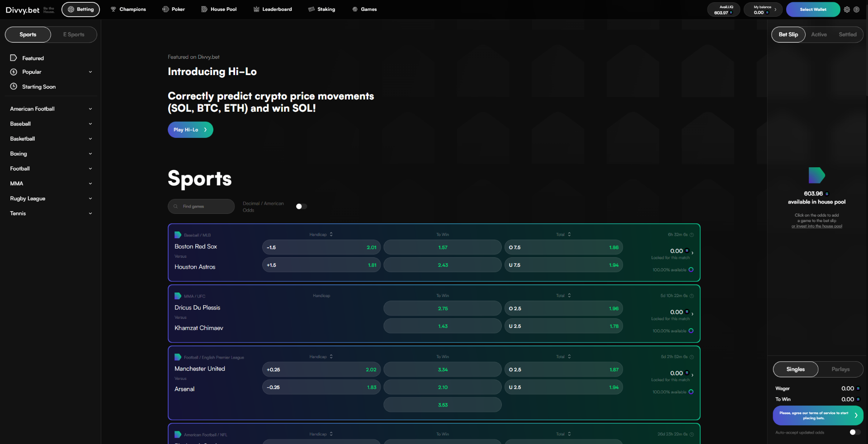The width and height of the screenshot is (868, 444).
Task: Click the help question mark icon
Action: click(856, 9)
